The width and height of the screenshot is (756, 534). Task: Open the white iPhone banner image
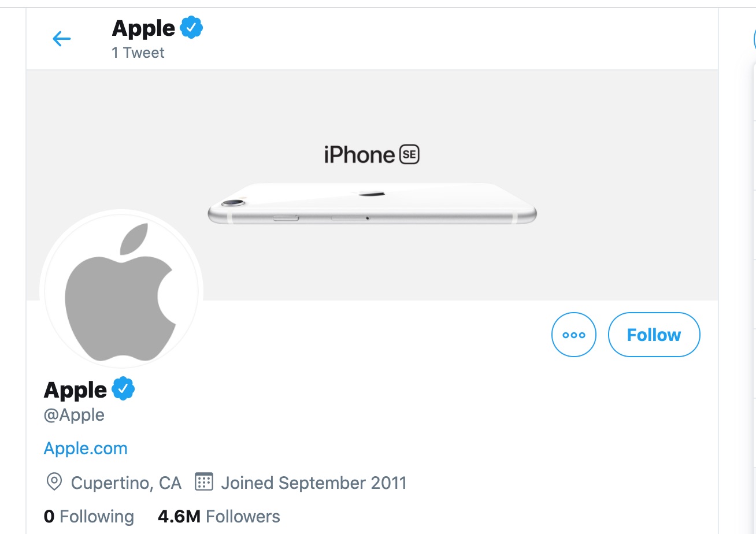click(x=372, y=203)
